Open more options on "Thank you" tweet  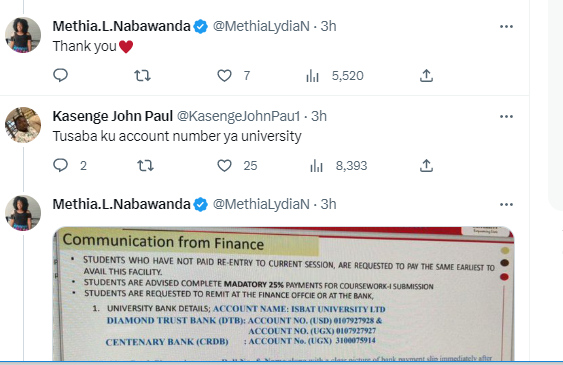point(506,26)
